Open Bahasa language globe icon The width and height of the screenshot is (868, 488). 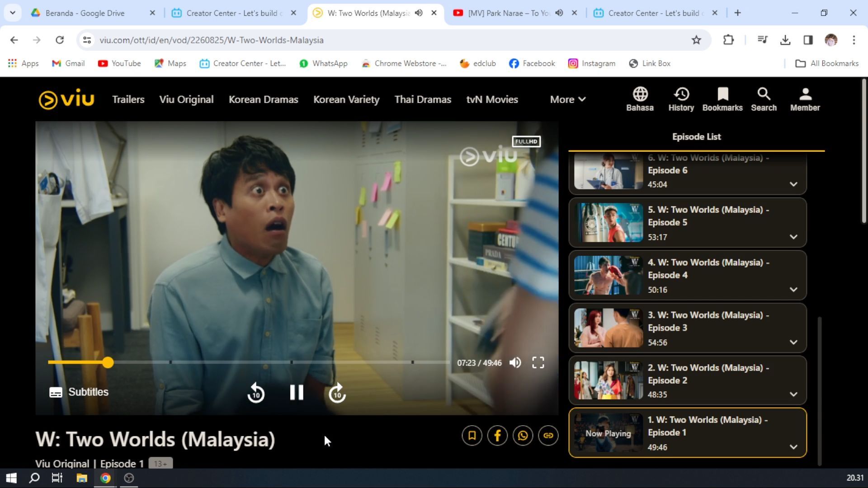point(640,99)
